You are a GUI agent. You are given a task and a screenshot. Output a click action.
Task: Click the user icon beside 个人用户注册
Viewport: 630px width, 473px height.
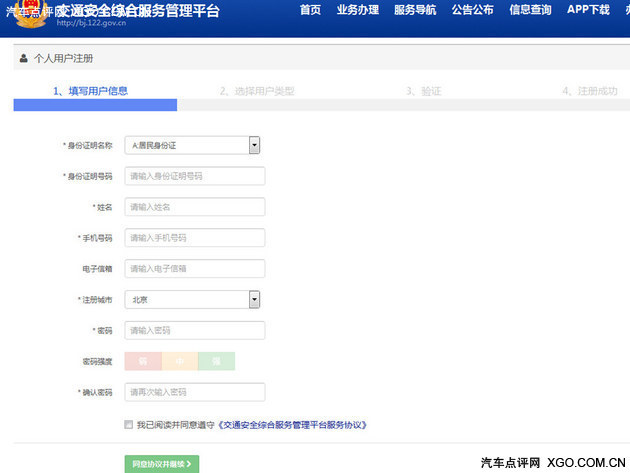click(x=23, y=59)
